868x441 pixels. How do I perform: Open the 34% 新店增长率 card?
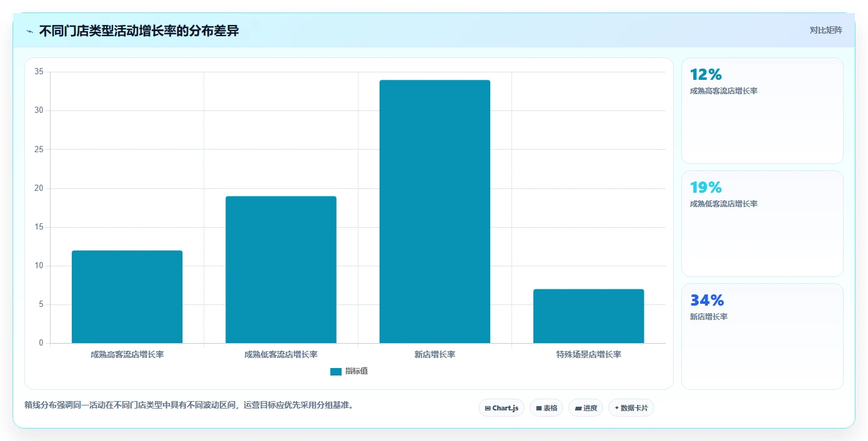pos(762,337)
